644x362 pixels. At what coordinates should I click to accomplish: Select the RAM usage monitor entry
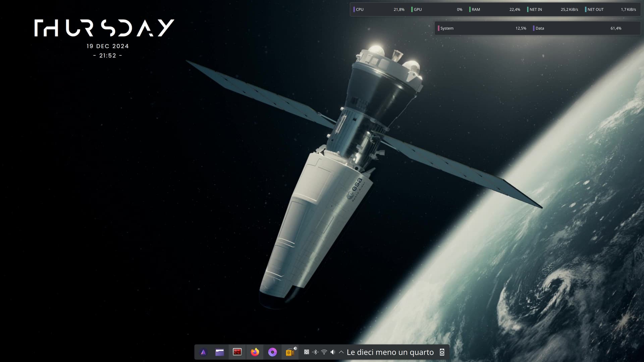495,9
